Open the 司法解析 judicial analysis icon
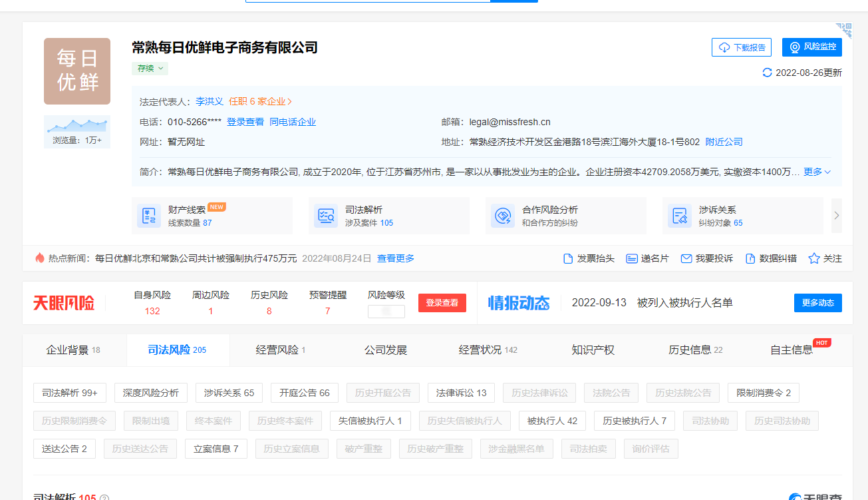This screenshot has height=500, width=868. tap(326, 216)
